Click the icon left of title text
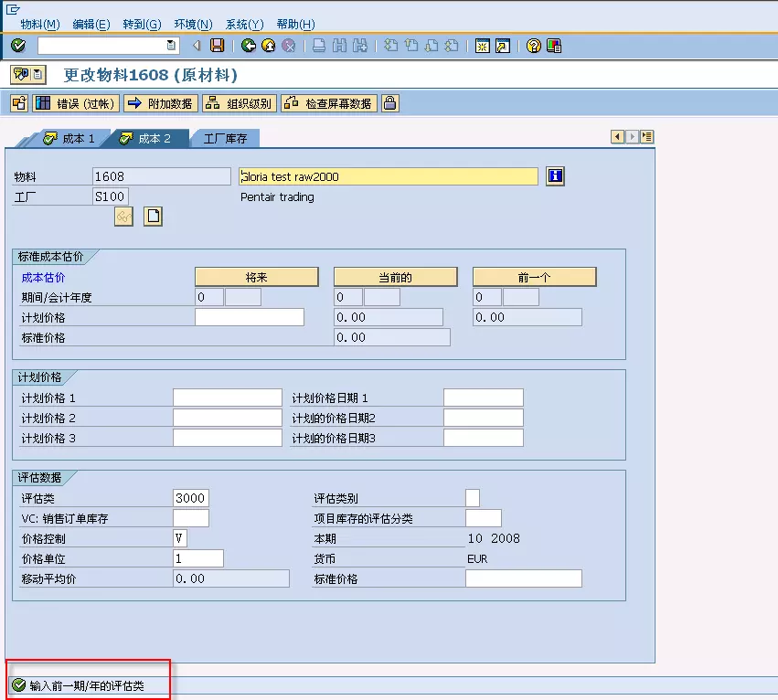 (28, 75)
